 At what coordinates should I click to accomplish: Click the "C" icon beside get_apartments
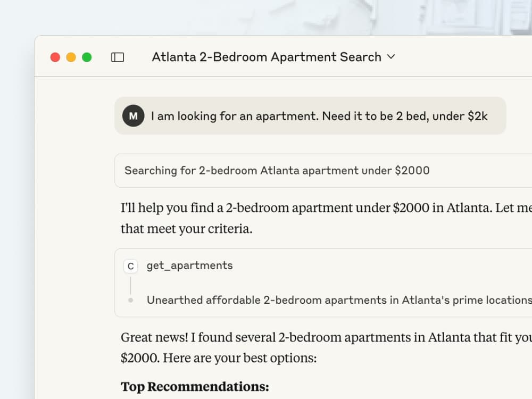(x=131, y=266)
